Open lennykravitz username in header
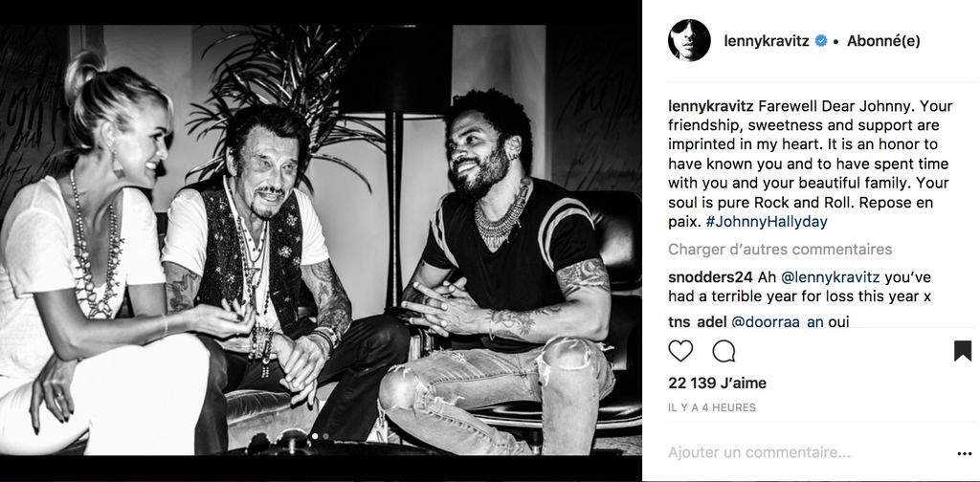Image resolution: width=980 pixels, height=482 pixels. (x=767, y=41)
